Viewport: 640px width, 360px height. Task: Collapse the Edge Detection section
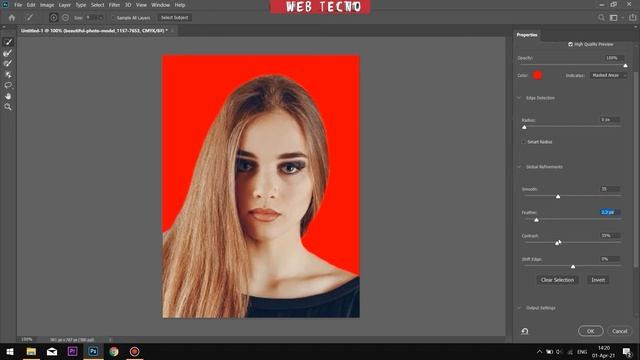[519, 98]
